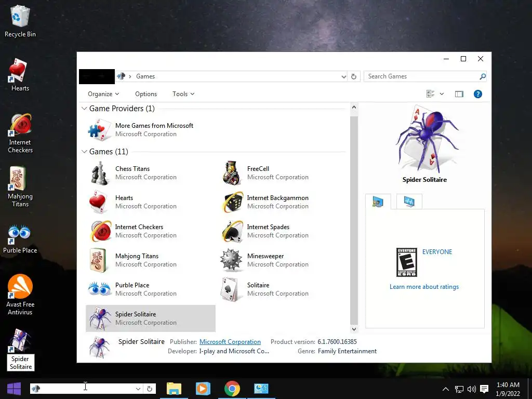The image size is (532, 399).
Task: Select Mahjong Titans desktop shortcut
Action: 20,187
